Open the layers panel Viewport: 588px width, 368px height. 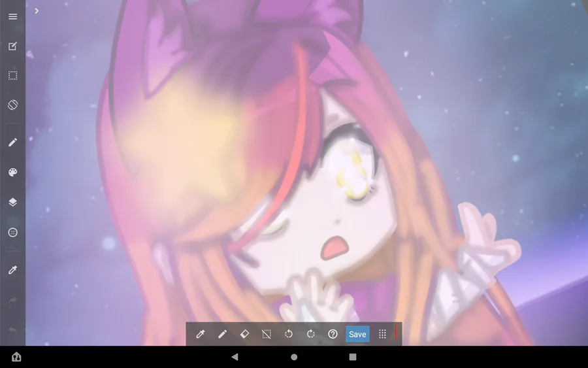13,202
